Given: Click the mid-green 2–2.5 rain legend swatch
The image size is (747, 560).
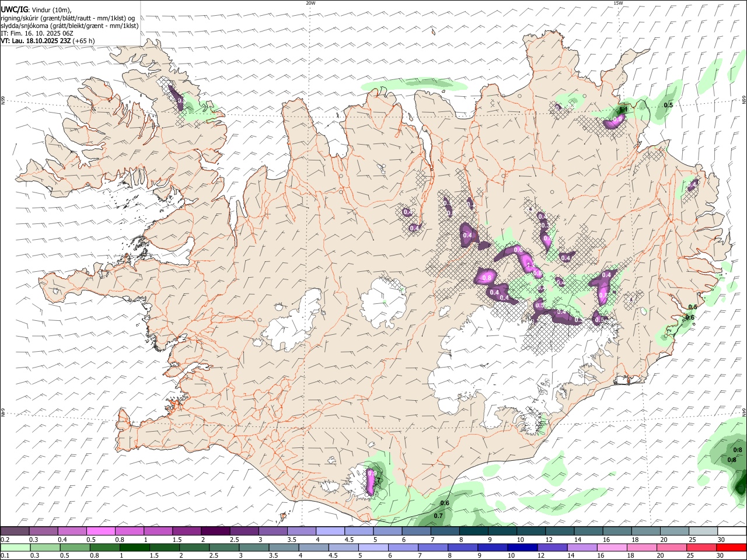Looking at the screenshot, I should coord(194,547).
